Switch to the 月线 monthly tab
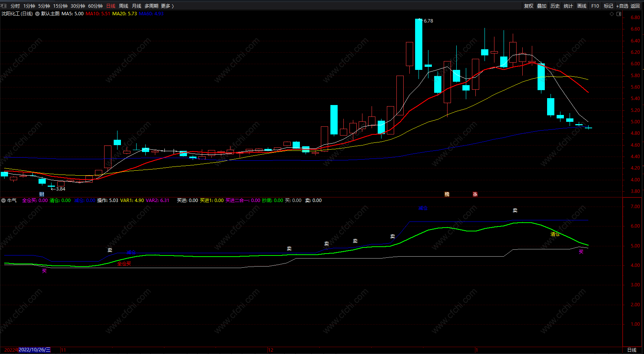644x354 pixels. coord(137,6)
